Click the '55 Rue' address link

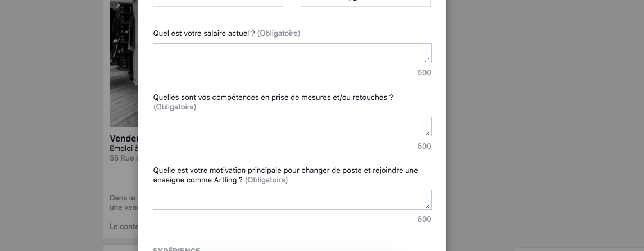click(x=124, y=158)
